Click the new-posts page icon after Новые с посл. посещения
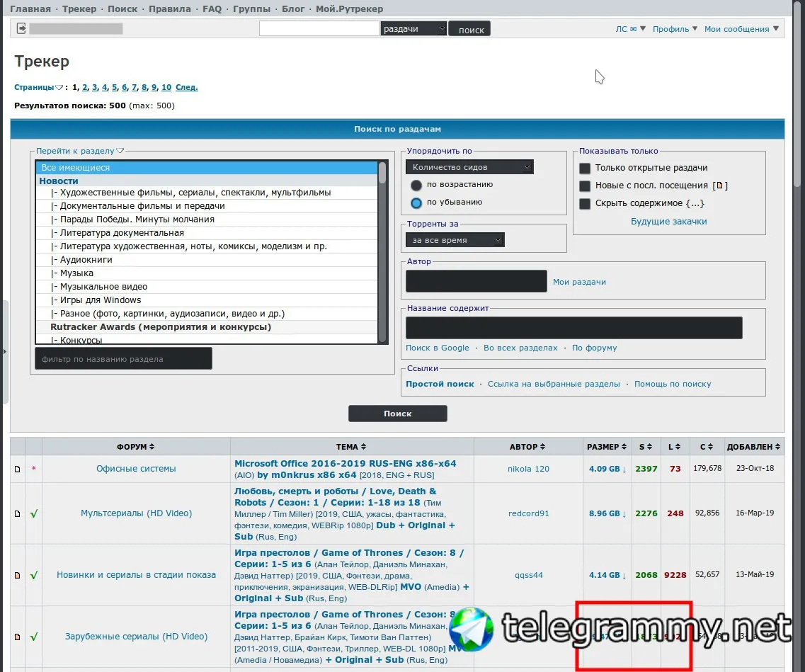Viewport: 805px width, 672px height. tap(719, 186)
